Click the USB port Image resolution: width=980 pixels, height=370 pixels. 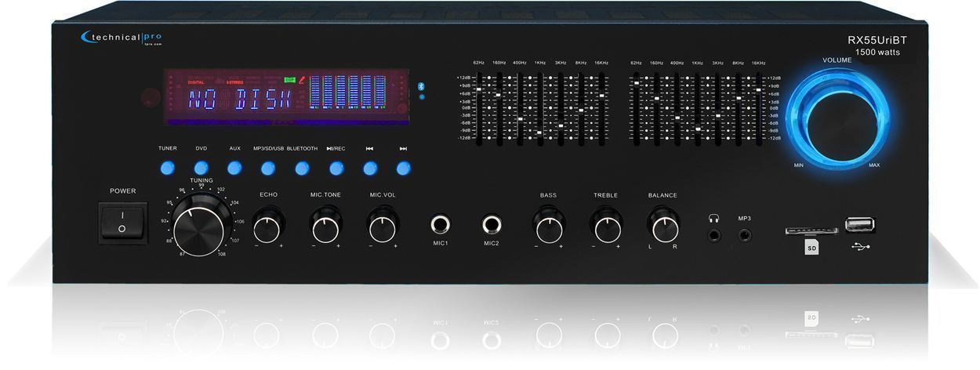(860, 226)
